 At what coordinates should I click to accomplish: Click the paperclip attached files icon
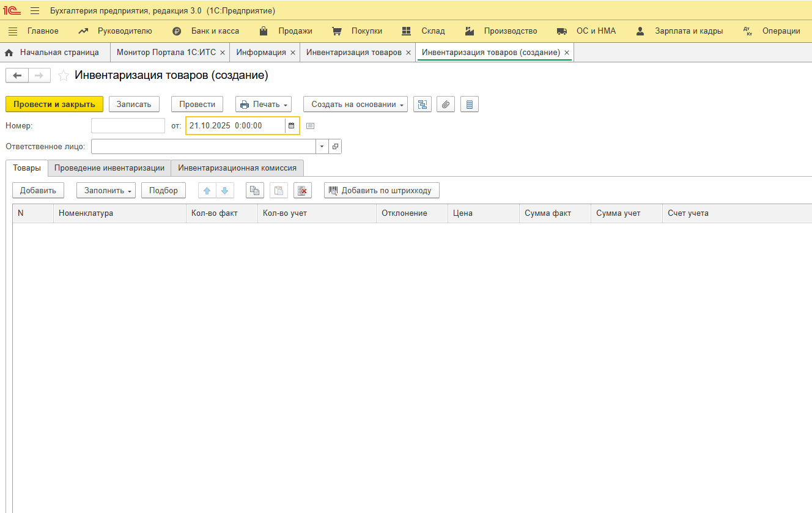click(x=446, y=105)
